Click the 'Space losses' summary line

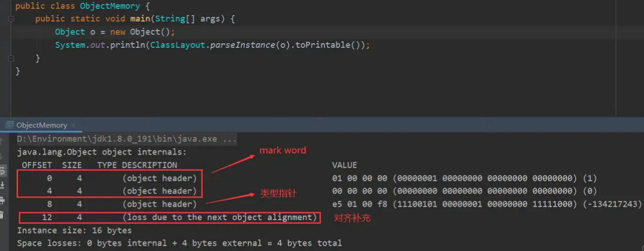click(179, 243)
